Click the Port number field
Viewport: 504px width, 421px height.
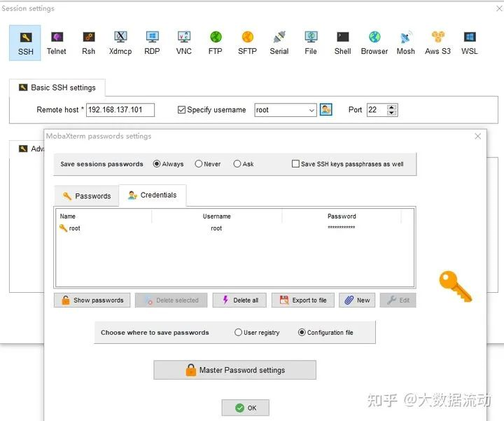[x=377, y=110]
